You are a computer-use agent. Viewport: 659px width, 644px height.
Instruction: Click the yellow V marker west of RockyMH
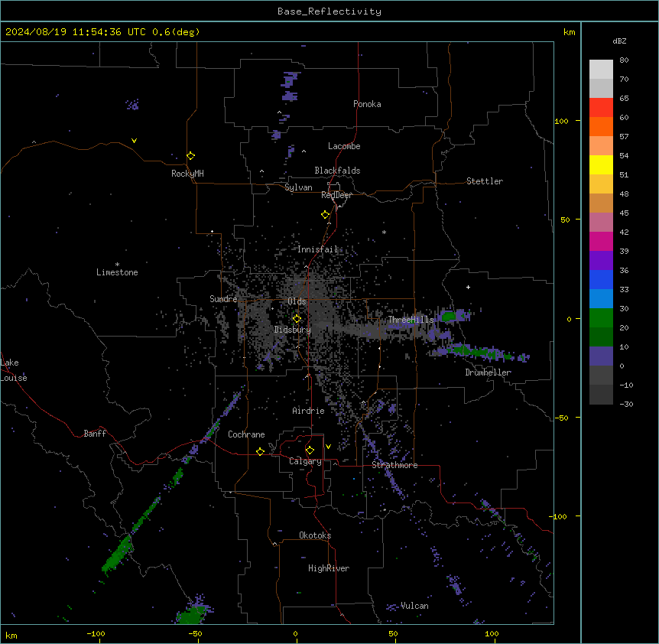pos(134,141)
